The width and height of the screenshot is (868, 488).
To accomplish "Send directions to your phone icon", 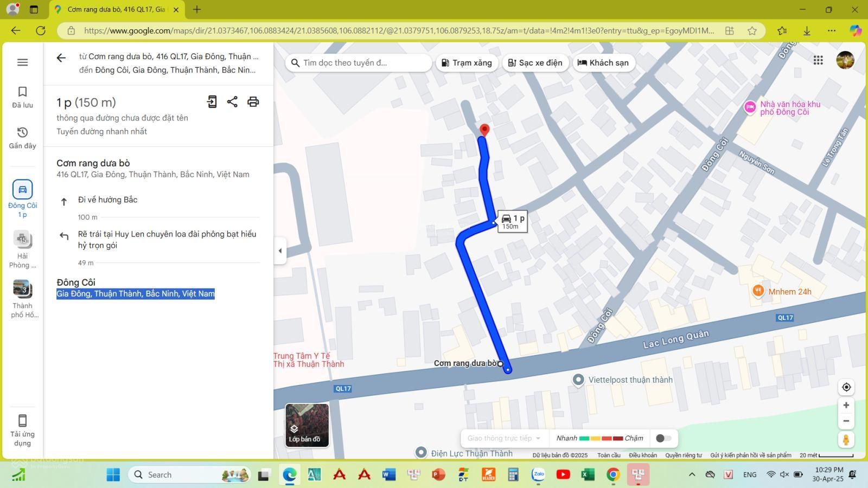I will point(212,102).
